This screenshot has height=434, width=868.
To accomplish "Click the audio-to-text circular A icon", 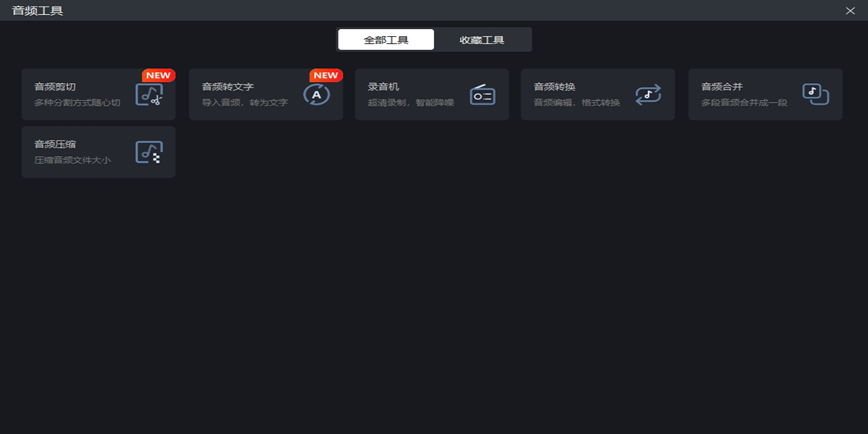I will point(316,95).
